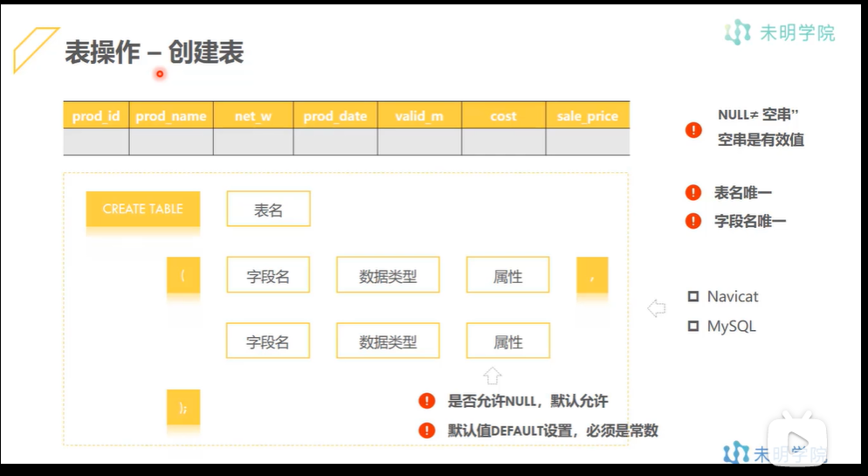The image size is (868, 476).
Task: Click the text 是否允许NULL，默认允许
Action: point(527,401)
